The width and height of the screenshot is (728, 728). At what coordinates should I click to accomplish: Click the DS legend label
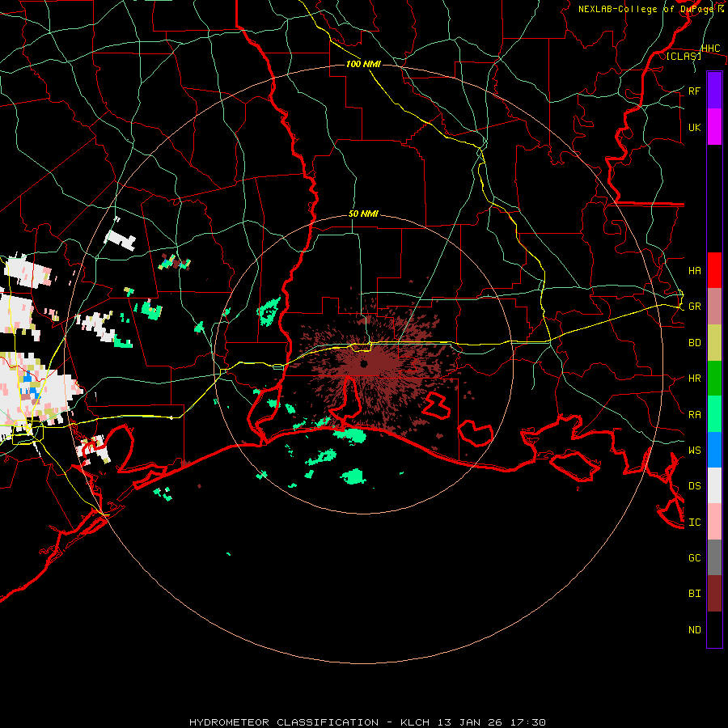(x=694, y=486)
